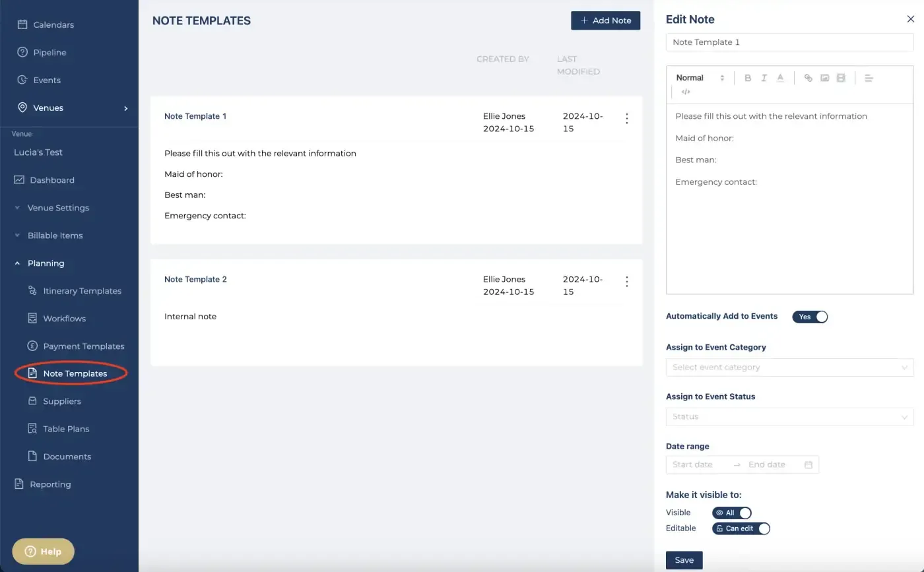The image size is (924, 572).
Task: Save the edited note
Action: pos(684,560)
